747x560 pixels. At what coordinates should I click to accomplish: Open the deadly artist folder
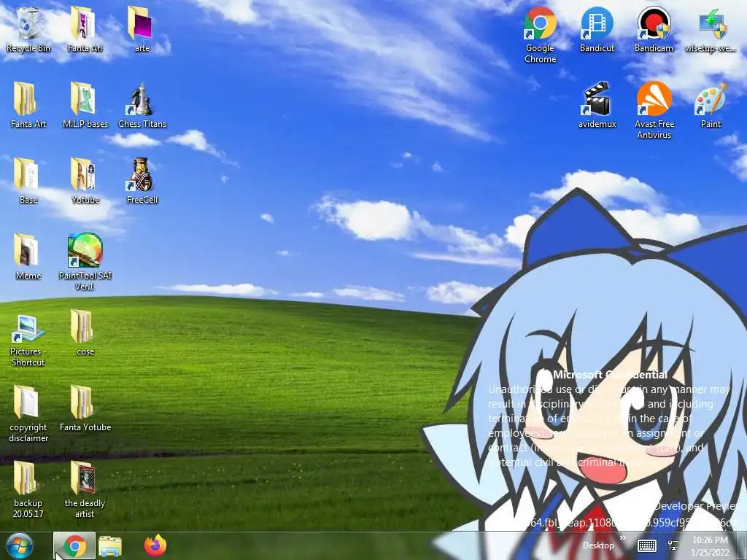(x=85, y=489)
